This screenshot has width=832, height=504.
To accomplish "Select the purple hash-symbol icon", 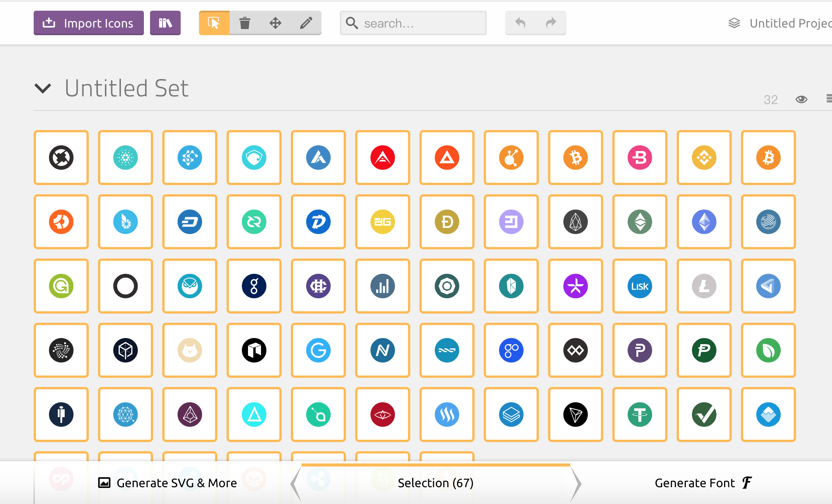I will pyautogui.click(x=318, y=286).
